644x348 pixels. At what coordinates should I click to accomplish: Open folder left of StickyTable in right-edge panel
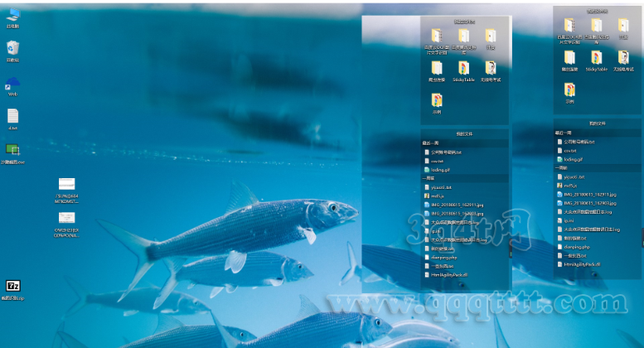point(569,61)
